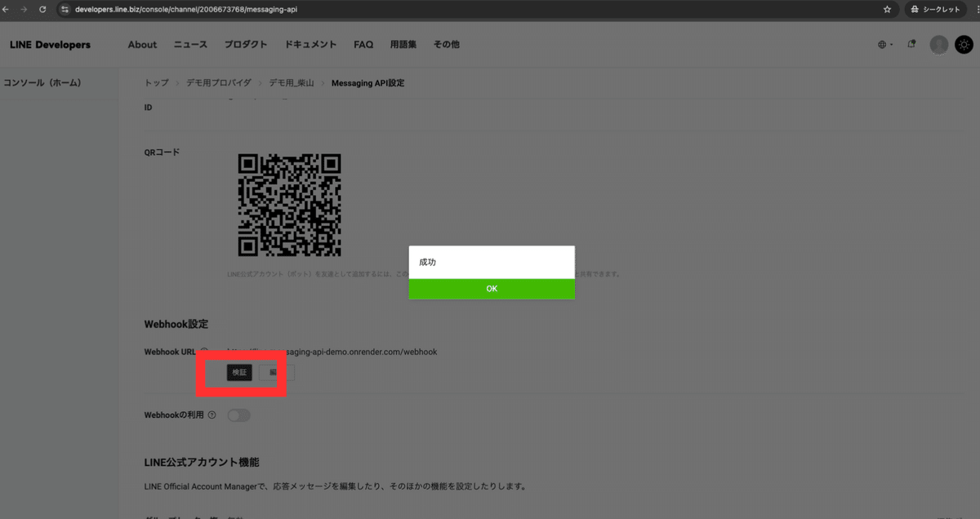This screenshot has width=980, height=519.
Task: Open the ドキュメント menu item
Action: point(310,45)
